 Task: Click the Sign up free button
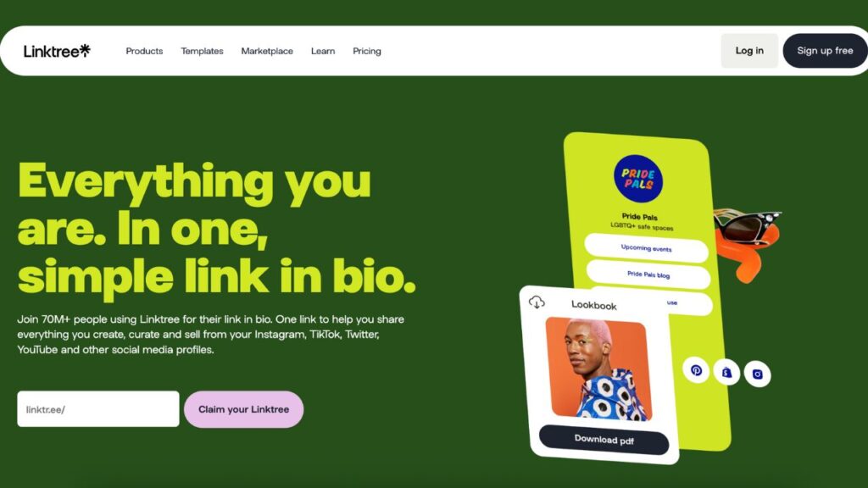(x=825, y=50)
